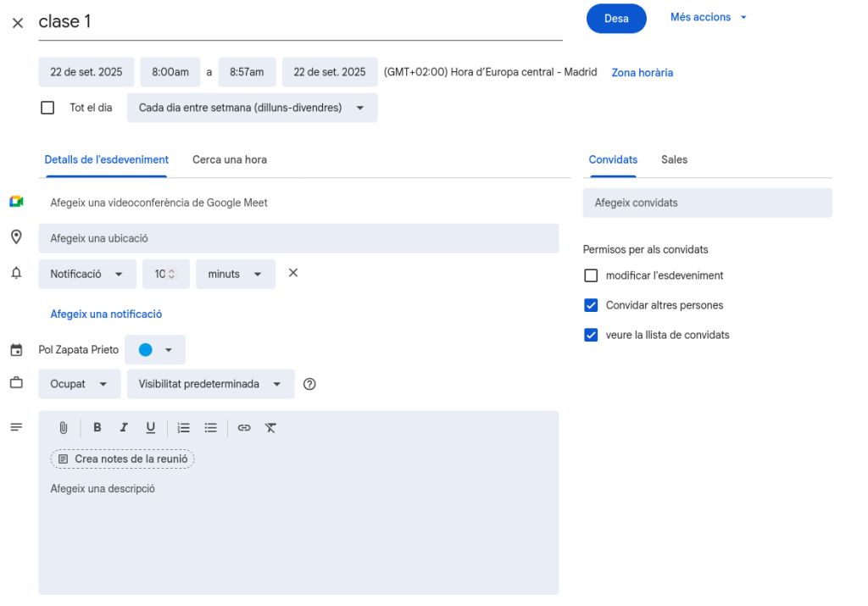Expand the 'Ocupat' availability dropdown
The height and width of the screenshot is (606, 868).
click(x=79, y=384)
